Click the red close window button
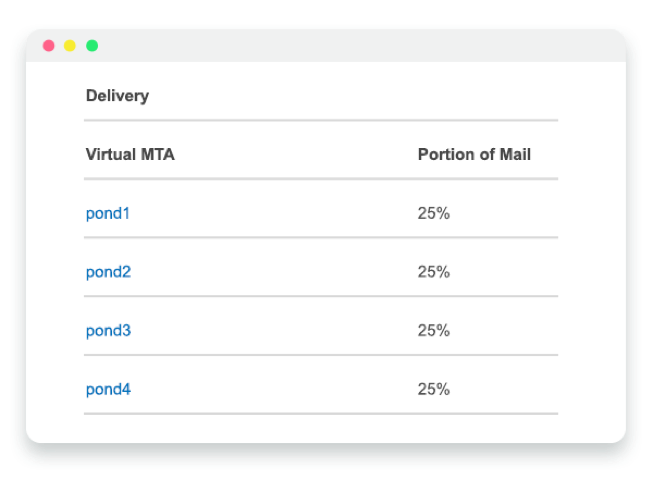652x479 pixels. pyautogui.click(x=49, y=45)
